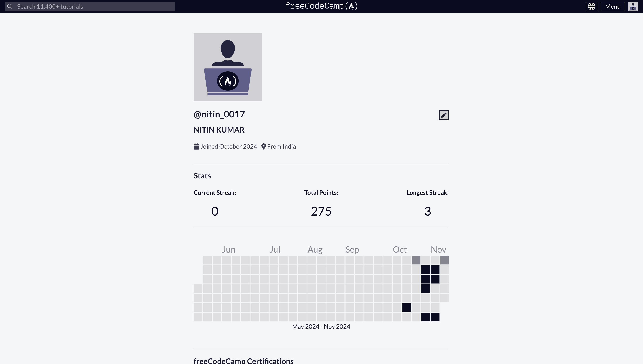643x364 pixels.
Task: Click the @nitin_0017 username heading
Action: pyautogui.click(x=219, y=114)
